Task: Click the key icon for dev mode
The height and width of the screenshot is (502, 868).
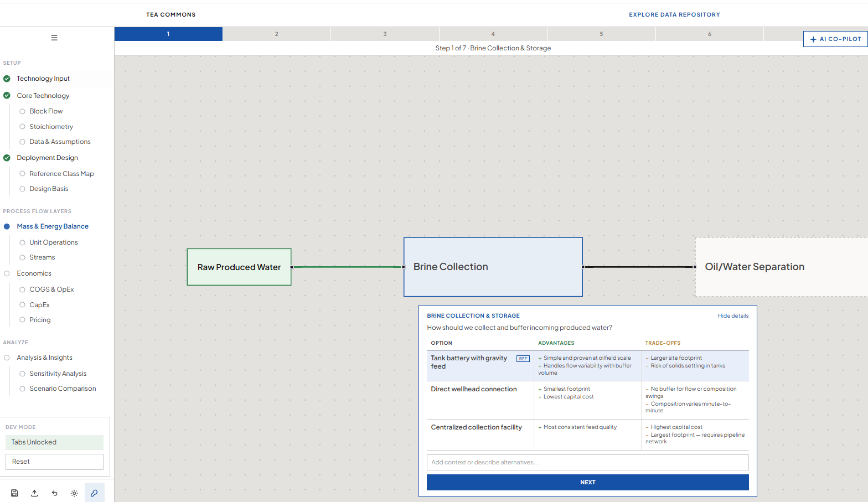Action: 94,493
